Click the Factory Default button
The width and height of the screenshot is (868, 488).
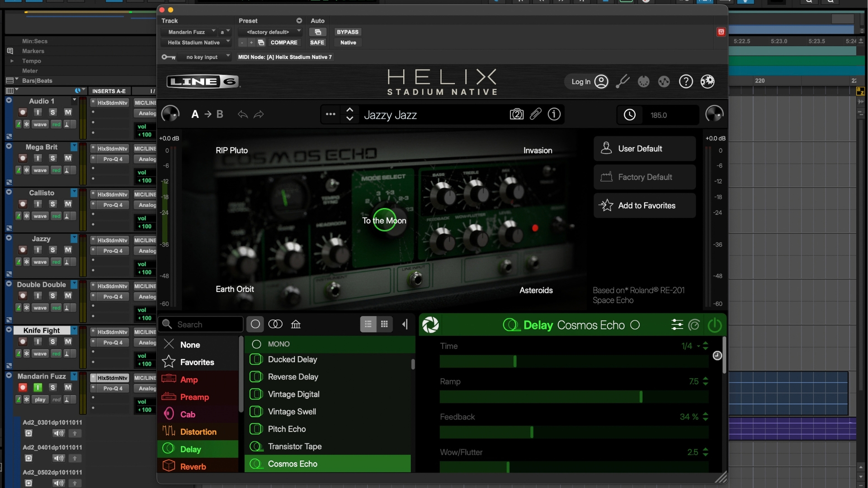[x=644, y=177]
